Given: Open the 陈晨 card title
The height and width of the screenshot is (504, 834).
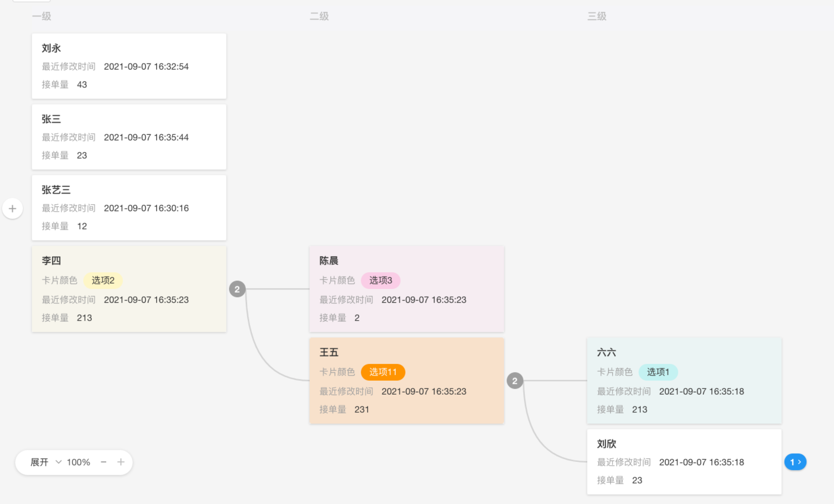Looking at the screenshot, I should [329, 261].
